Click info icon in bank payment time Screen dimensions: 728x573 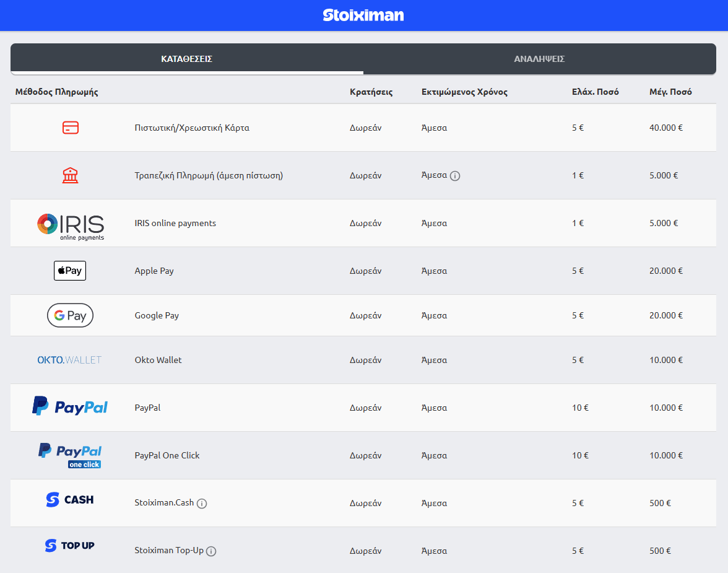click(x=455, y=176)
